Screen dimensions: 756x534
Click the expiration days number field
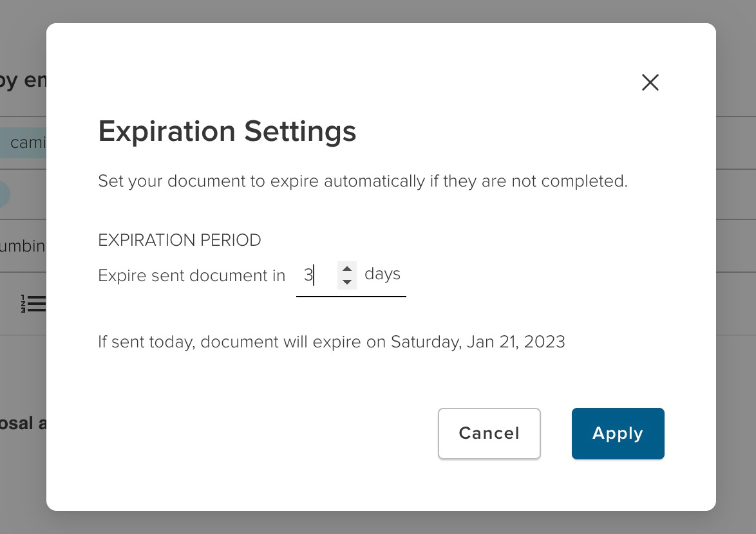point(316,276)
